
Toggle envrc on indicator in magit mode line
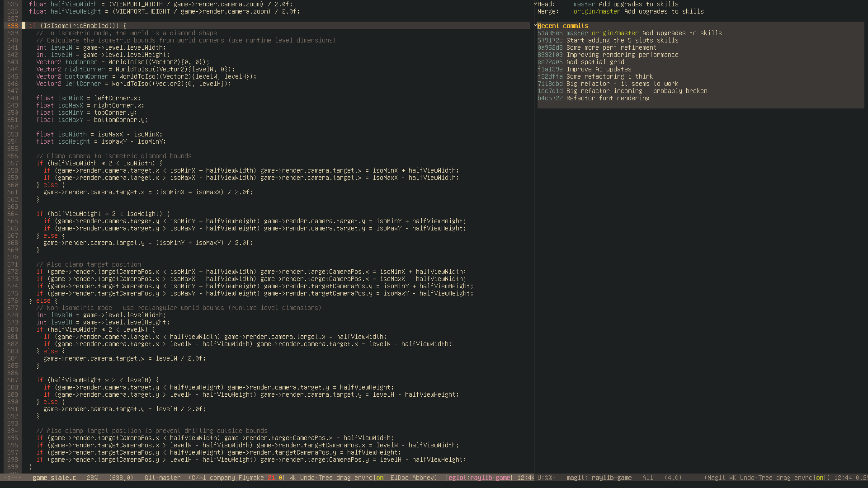point(820,478)
